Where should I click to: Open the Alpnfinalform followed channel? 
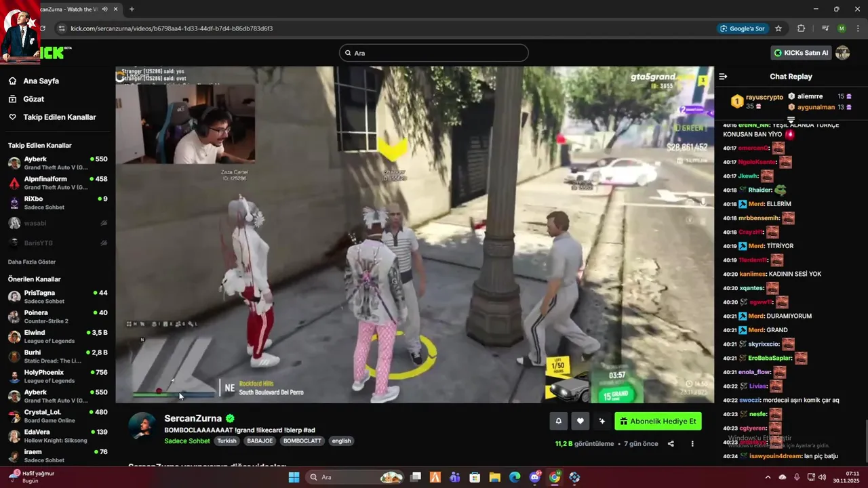click(58, 183)
